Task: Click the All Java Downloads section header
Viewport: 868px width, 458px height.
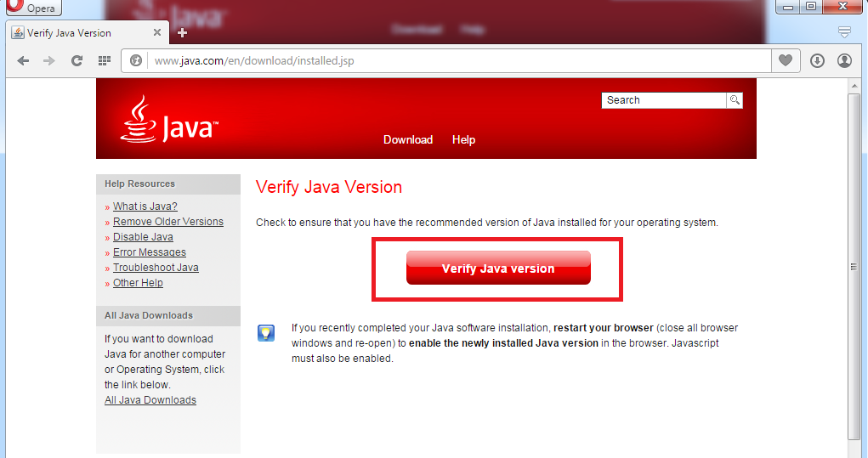Action: [x=149, y=315]
